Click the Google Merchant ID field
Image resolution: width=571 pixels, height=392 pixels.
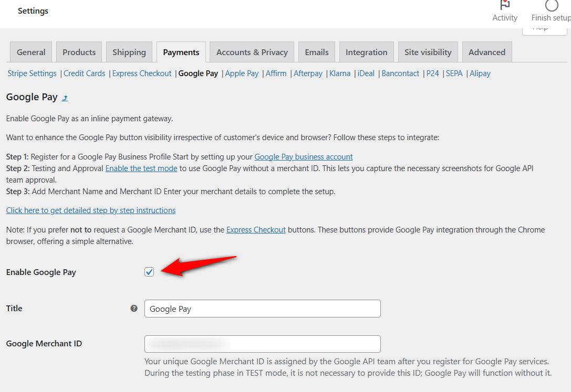click(x=262, y=344)
